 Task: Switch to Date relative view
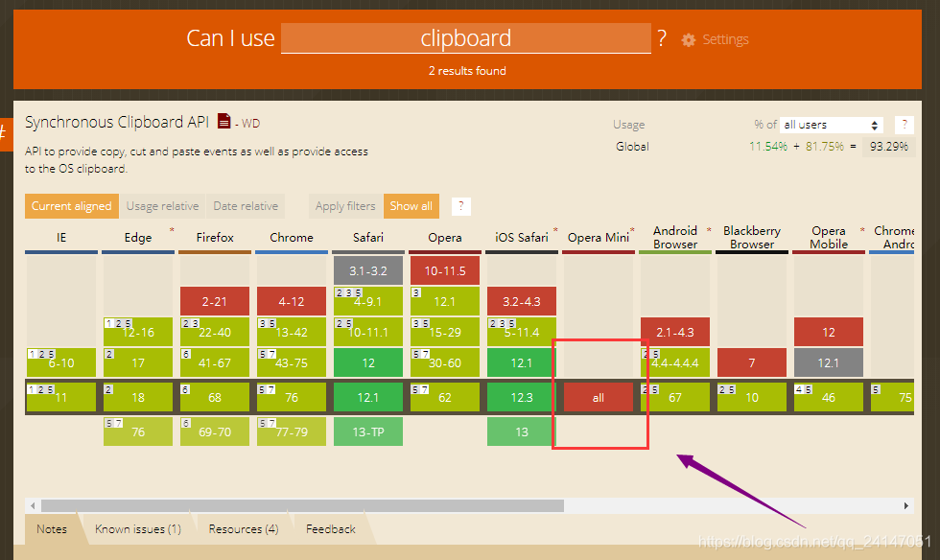coord(246,206)
